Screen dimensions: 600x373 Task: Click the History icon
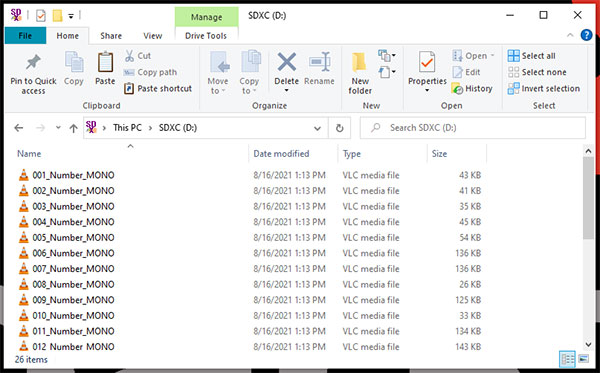point(457,89)
